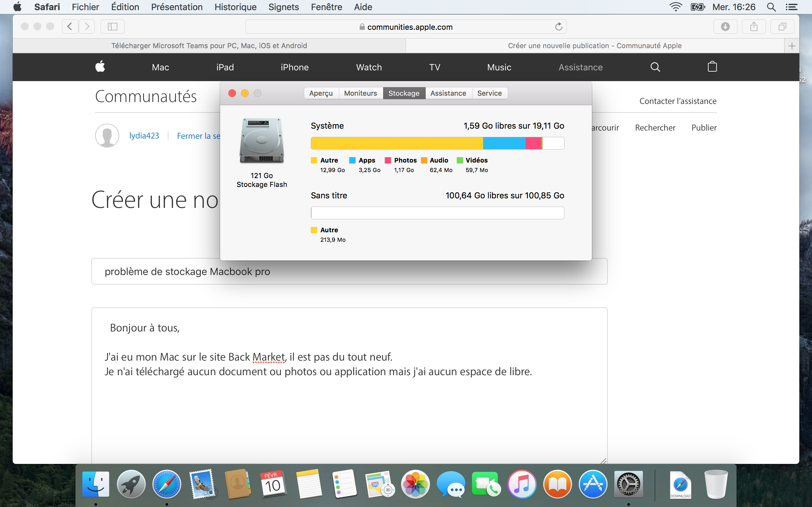Viewport: 812px width, 507px height.
Task: Click the post title input field
Action: coord(349,271)
